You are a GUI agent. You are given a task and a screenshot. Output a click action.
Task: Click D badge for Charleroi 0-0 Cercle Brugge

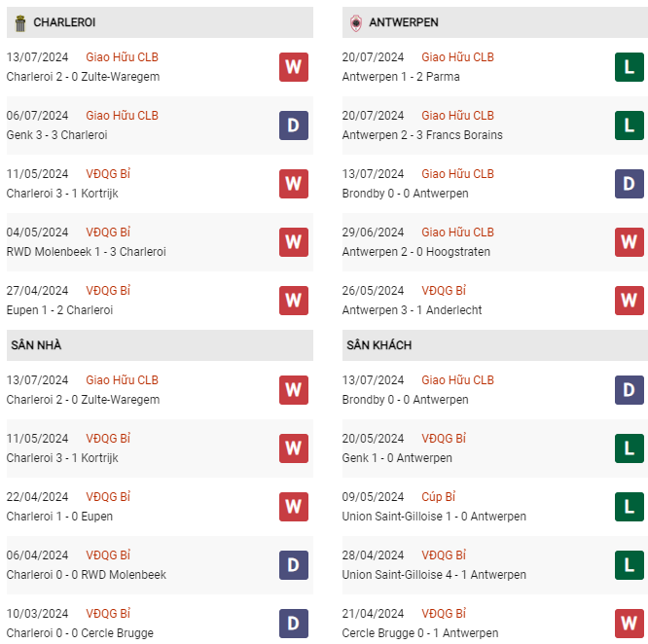click(x=294, y=624)
